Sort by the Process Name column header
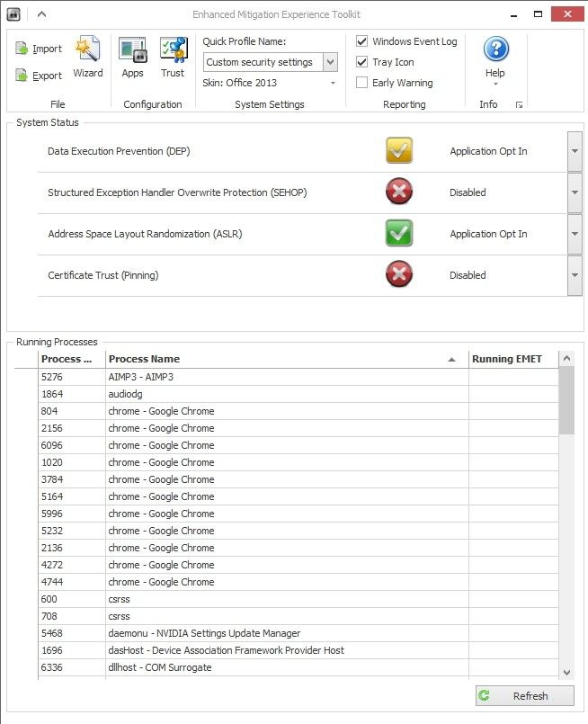This screenshot has height=724, width=588. pos(279,359)
